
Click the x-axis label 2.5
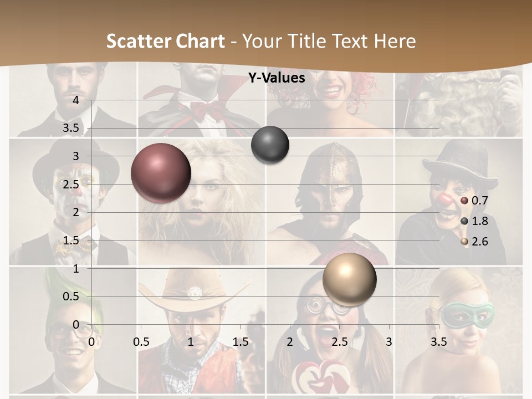coord(340,342)
